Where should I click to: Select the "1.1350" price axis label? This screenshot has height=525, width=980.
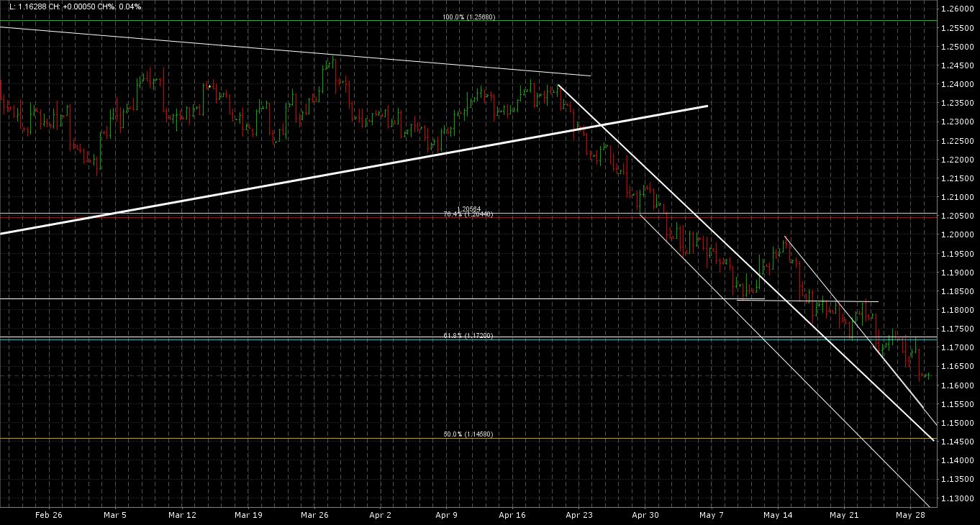956,480
